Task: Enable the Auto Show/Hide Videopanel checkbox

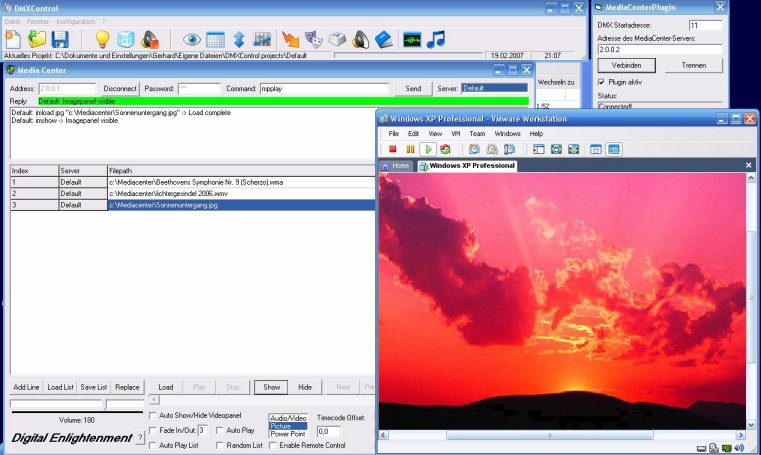Action: pos(153,415)
